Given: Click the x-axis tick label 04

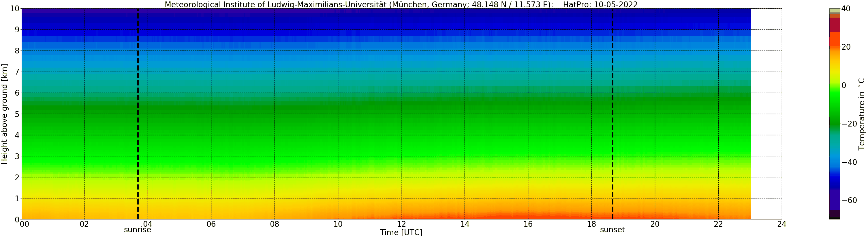Looking at the screenshot, I should click(148, 224).
